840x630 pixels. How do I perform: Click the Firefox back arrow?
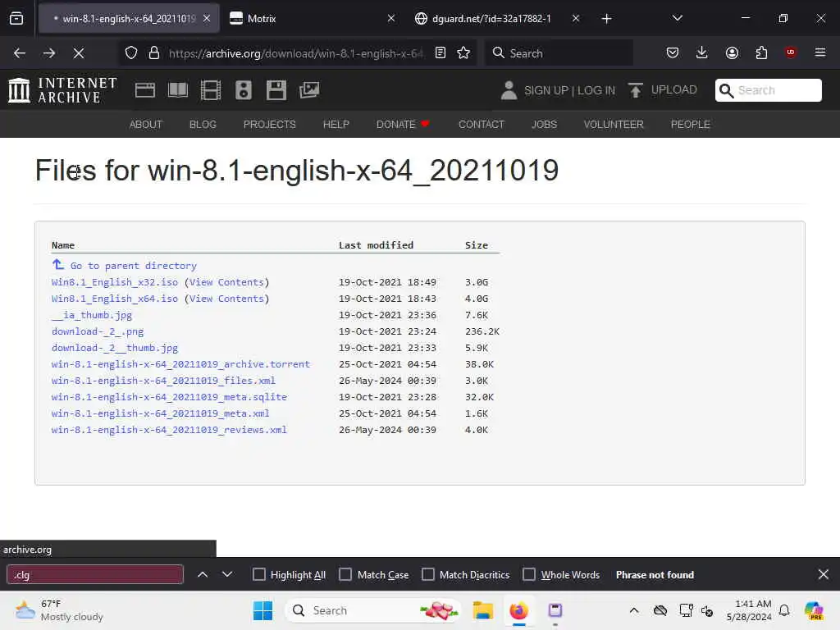click(20, 53)
